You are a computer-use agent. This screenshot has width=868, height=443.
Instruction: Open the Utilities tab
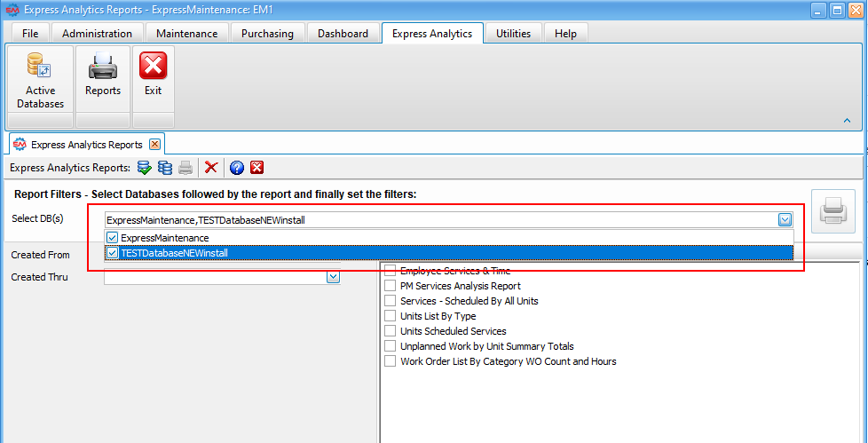[x=514, y=33]
